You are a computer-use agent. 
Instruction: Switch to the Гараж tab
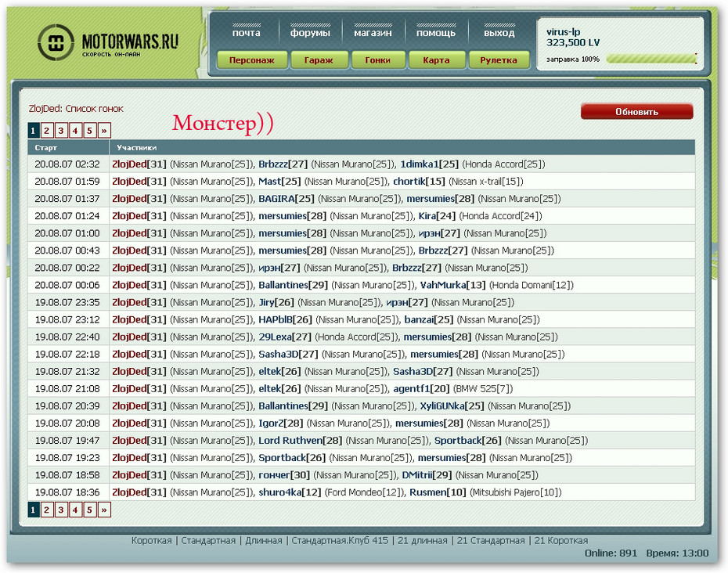pyautogui.click(x=319, y=60)
